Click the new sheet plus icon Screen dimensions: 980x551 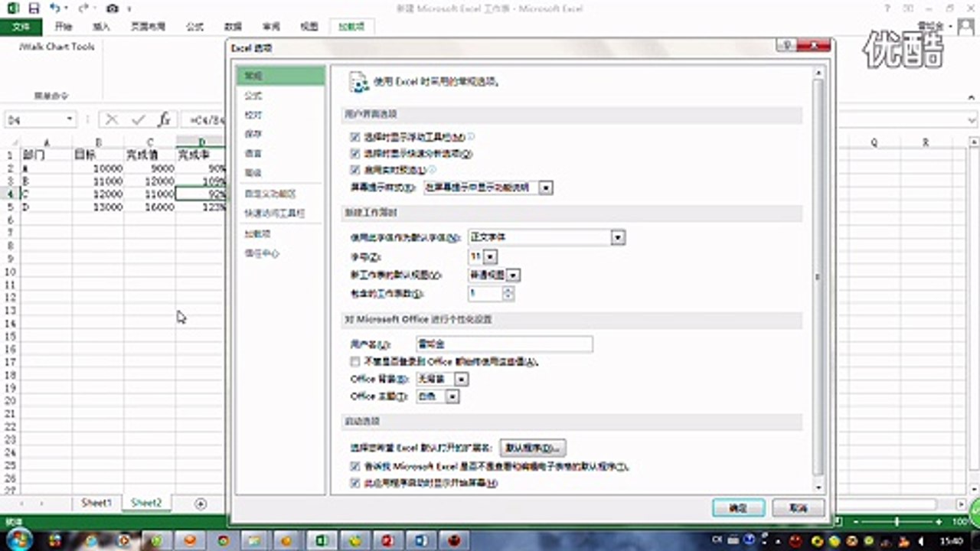pyautogui.click(x=201, y=504)
